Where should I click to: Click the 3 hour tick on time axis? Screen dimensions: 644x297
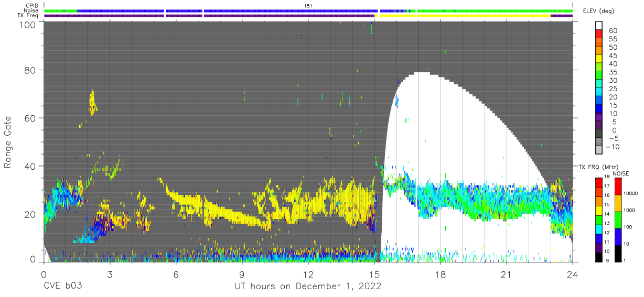pyautogui.click(x=110, y=274)
